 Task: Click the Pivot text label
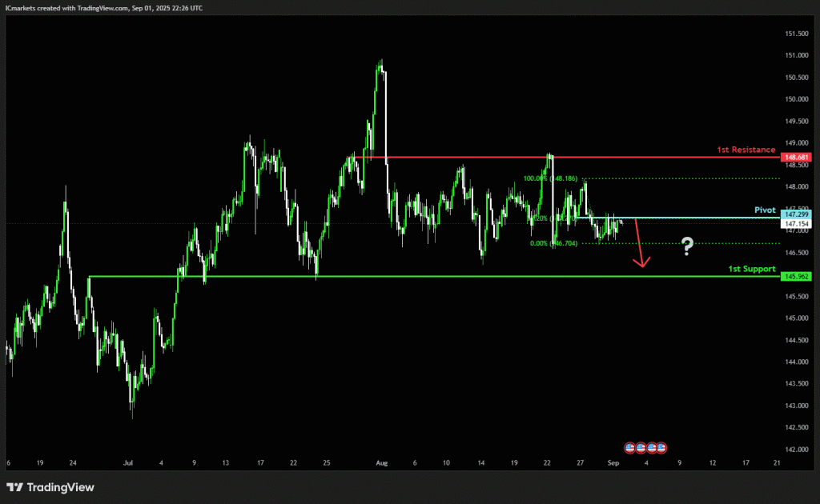(x=765, y=210)
